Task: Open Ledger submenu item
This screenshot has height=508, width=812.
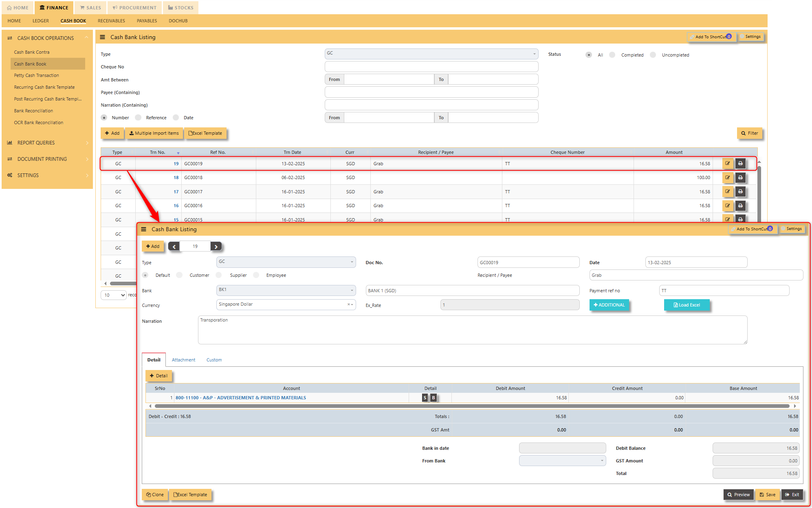Action: point(41,21)
